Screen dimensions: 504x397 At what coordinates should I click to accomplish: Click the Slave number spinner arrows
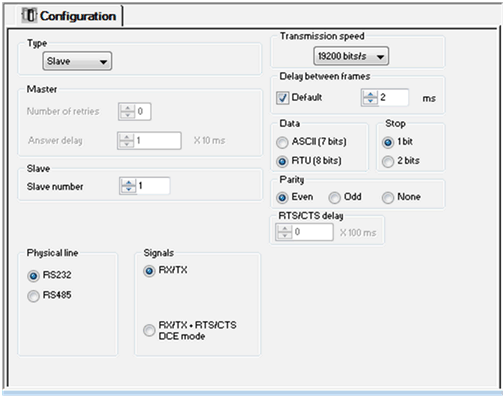(128, 186)
